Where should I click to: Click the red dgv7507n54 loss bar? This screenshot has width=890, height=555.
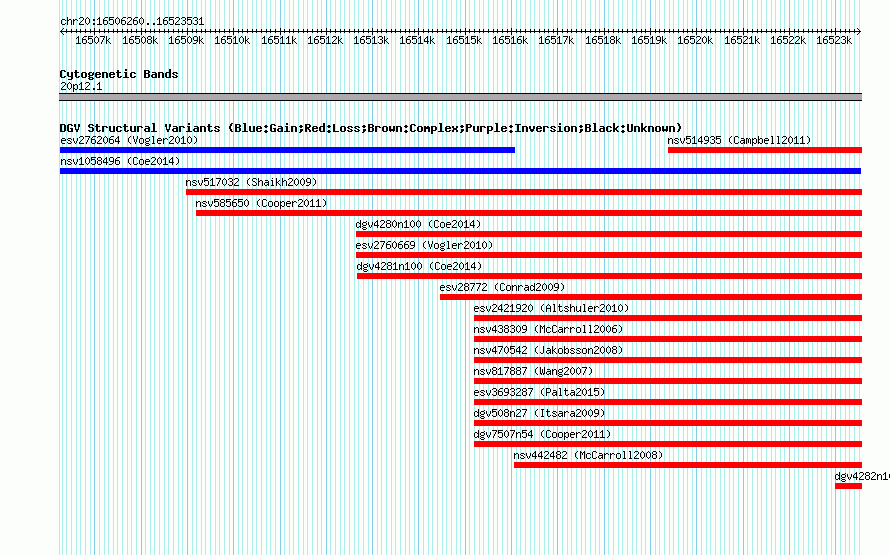point(668,444)
